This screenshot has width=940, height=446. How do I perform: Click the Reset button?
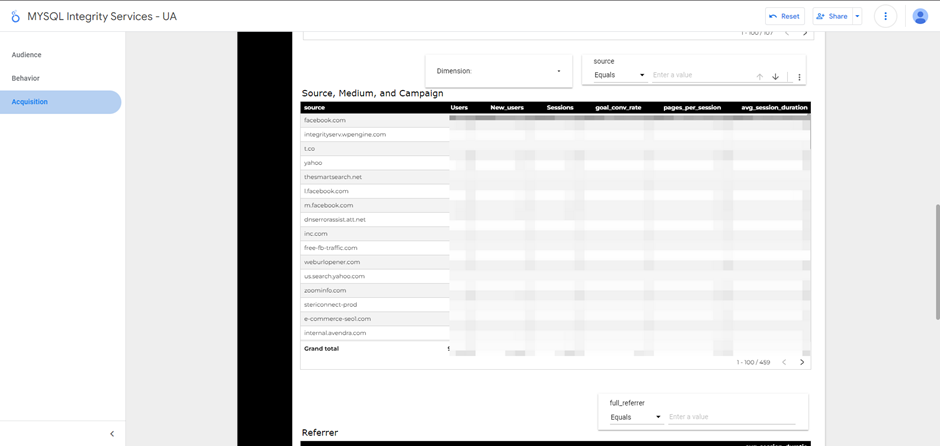(x=784, y=16)
